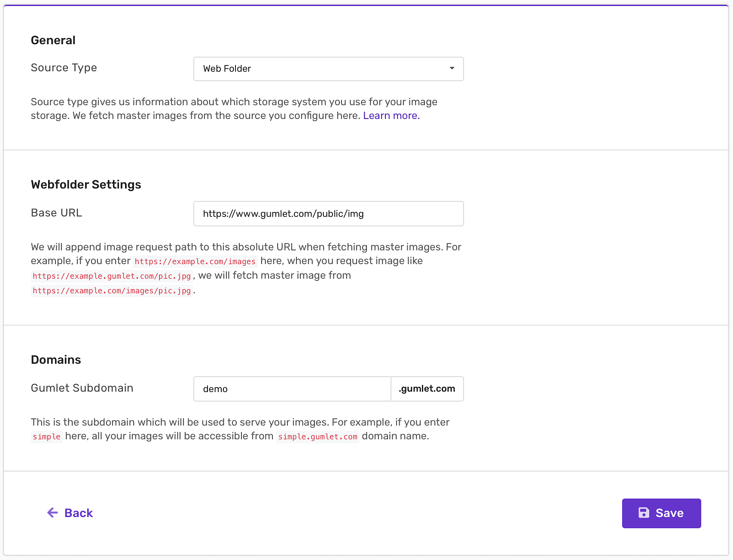Click the Domains section heading

(56, 360)
